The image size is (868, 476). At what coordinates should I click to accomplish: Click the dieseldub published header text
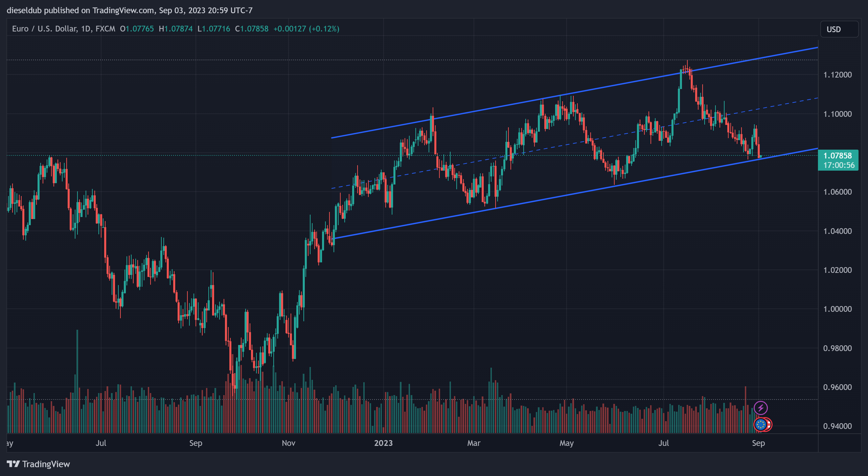130,10
